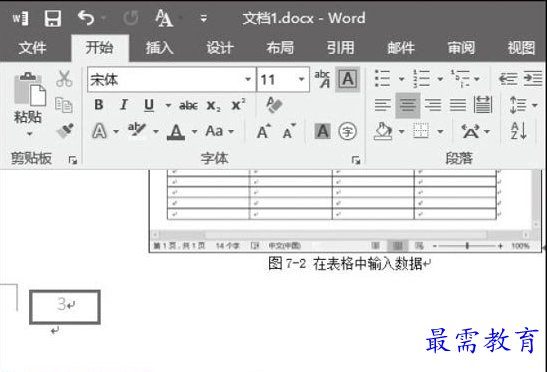The image size is (547, 372).
Task: Align text right
Action: coord(433,105)
